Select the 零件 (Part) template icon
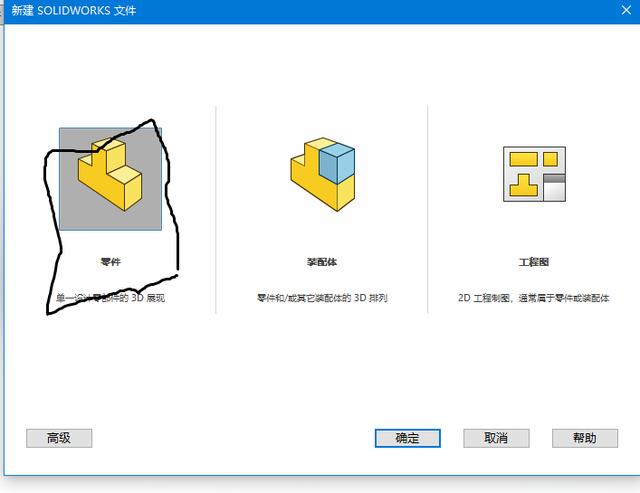This screenshot has height=493, width=640. point(110,179)
